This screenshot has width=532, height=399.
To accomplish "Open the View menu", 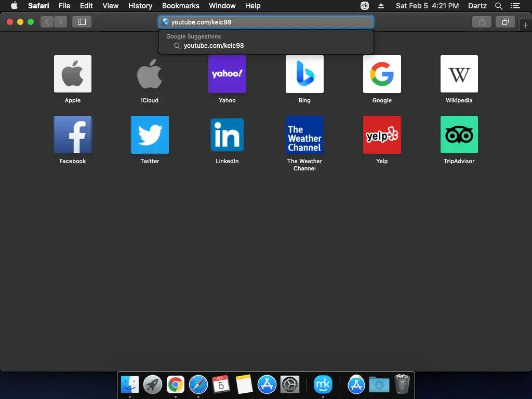I will (110, 6).
